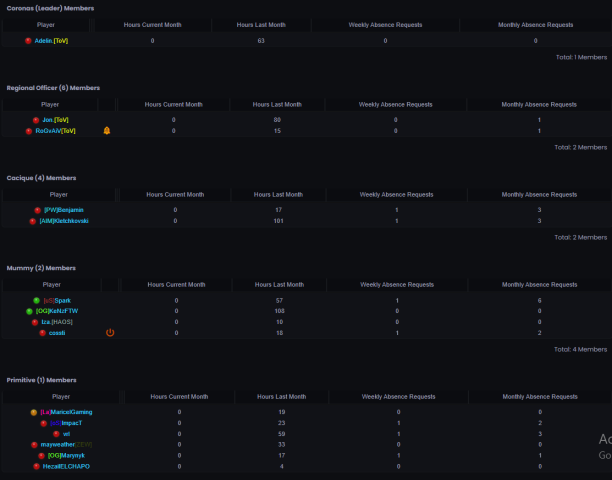Open player profile Adelin.[ToV]
The width and height of the screenshot is (612, 480).
(51, 41)
